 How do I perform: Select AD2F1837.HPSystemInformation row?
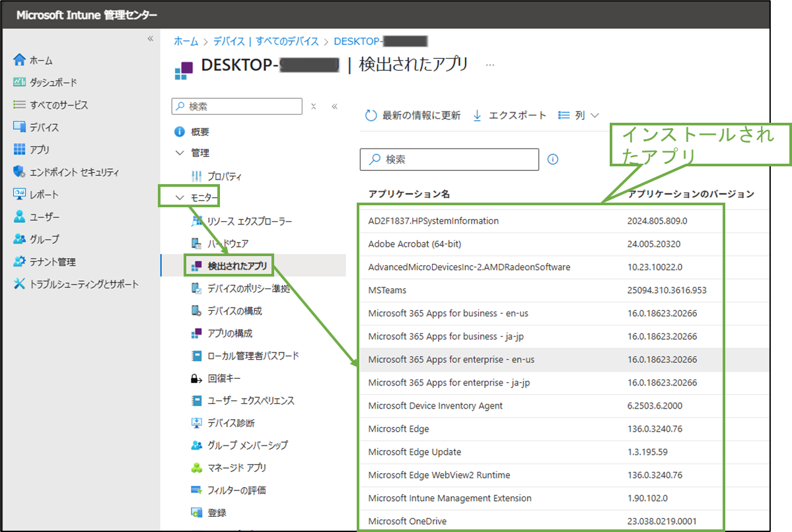[x=564, y=220]
